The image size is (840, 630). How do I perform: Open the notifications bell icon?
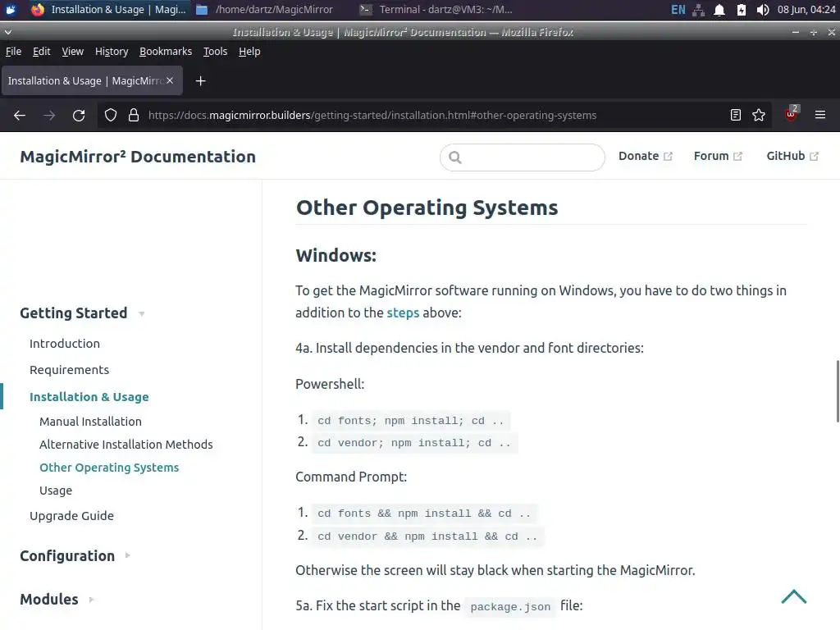719,10
